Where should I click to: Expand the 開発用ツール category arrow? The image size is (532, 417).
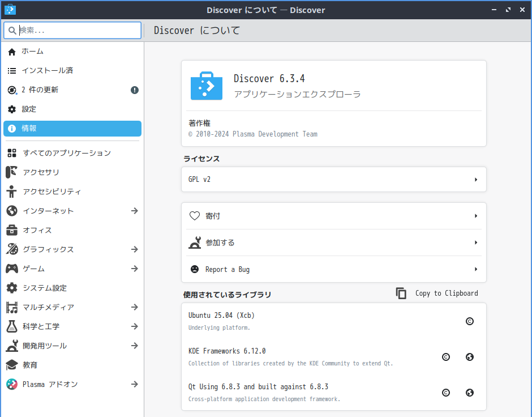pyautogui.click(x=135, y=346)
